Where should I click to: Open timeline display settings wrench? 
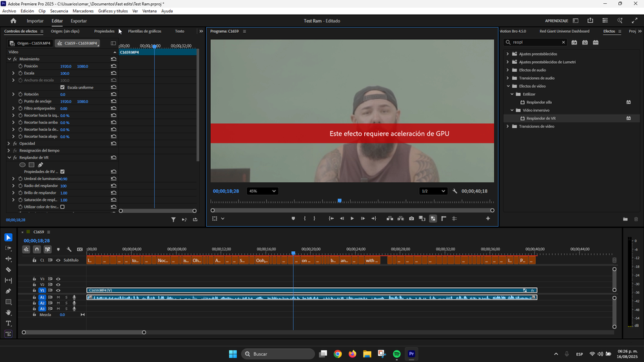point(69,249)
